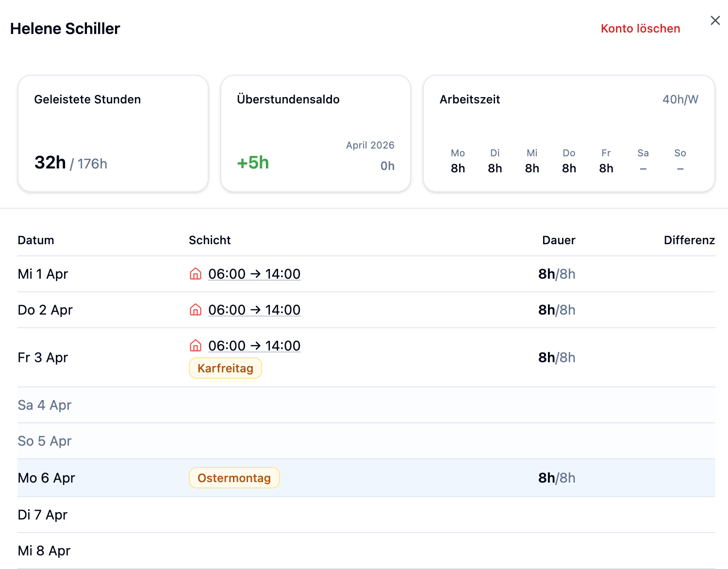Open the Mi 1 Apr 06:00–14:00 shift

click(254, 274)
